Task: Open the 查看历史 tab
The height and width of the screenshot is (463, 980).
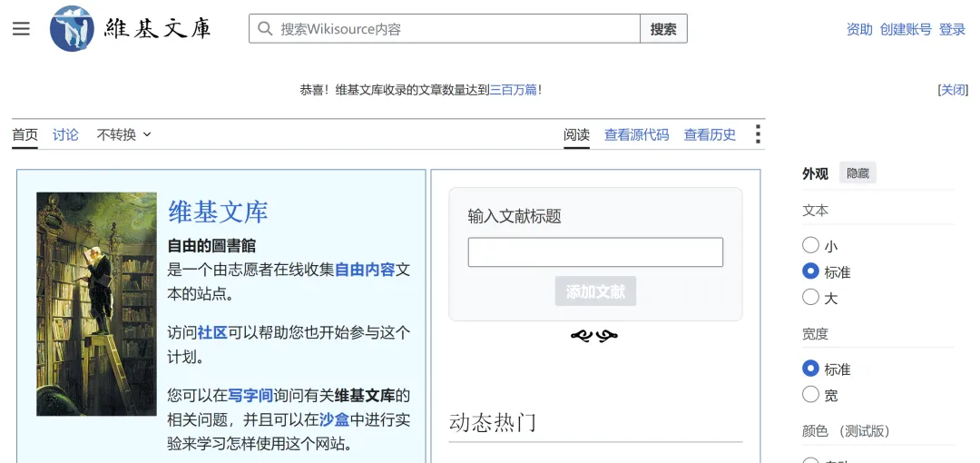Action: (710, 134)
